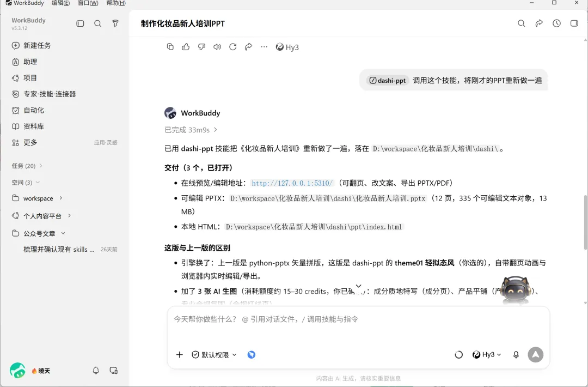The width and height of the screenshot is (588, 387).
Task: Regenerate the reply with refresh icon
Action: (x=233, y=47)
